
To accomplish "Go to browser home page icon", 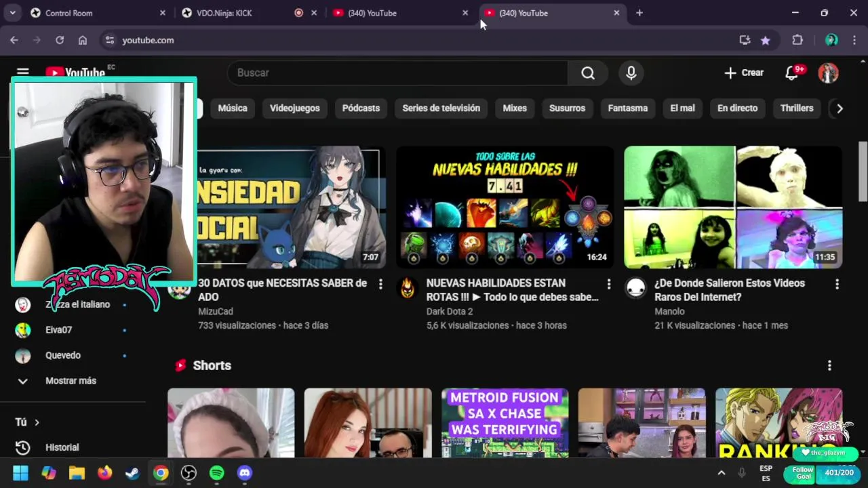I will (83, 40).
